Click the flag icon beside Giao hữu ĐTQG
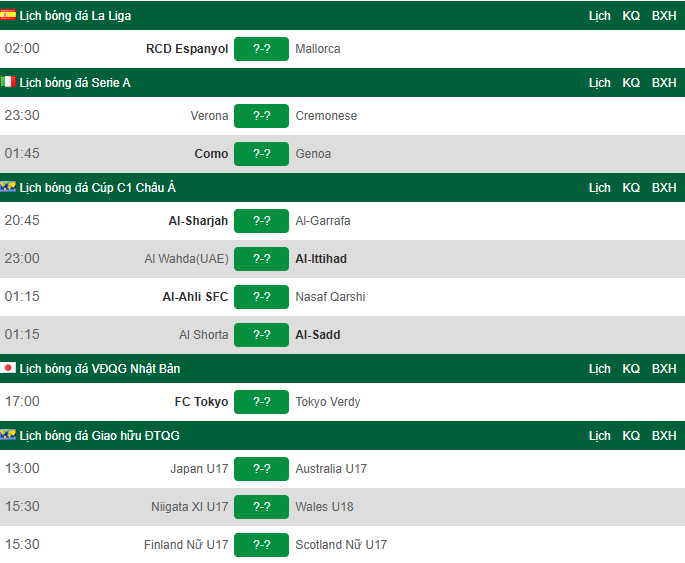 click(x=8, y=435)
